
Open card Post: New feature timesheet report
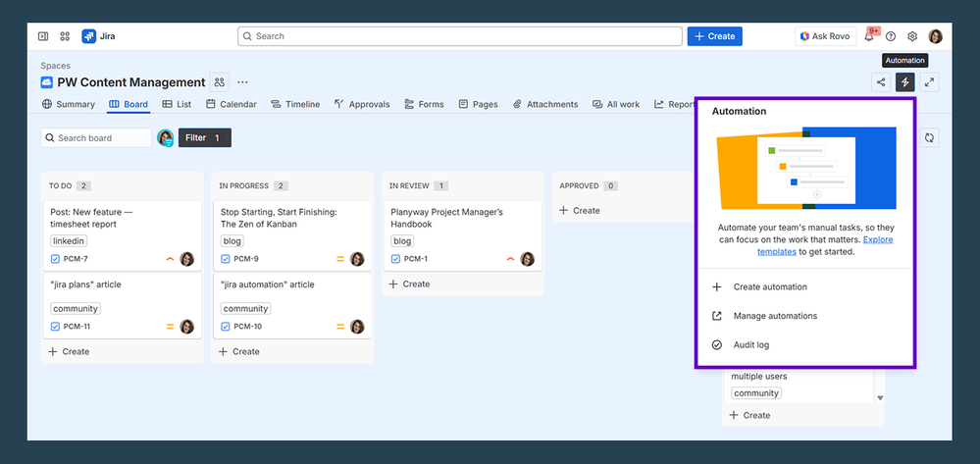click(123, 235)
